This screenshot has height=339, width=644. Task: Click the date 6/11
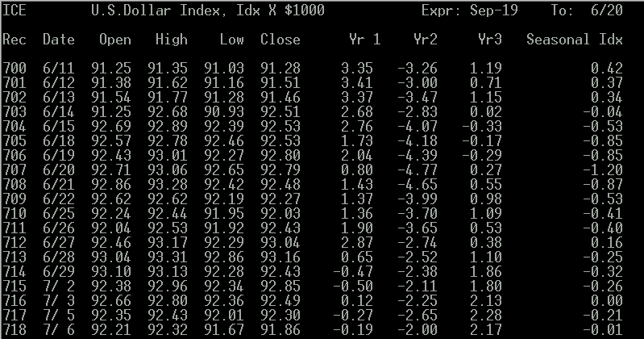point(59,68)
